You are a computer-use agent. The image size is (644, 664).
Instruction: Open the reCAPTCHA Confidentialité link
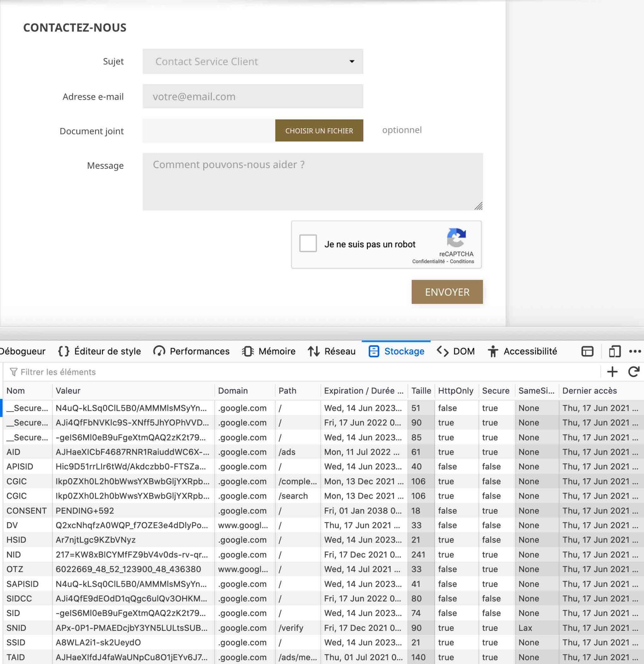coord(428,261)
